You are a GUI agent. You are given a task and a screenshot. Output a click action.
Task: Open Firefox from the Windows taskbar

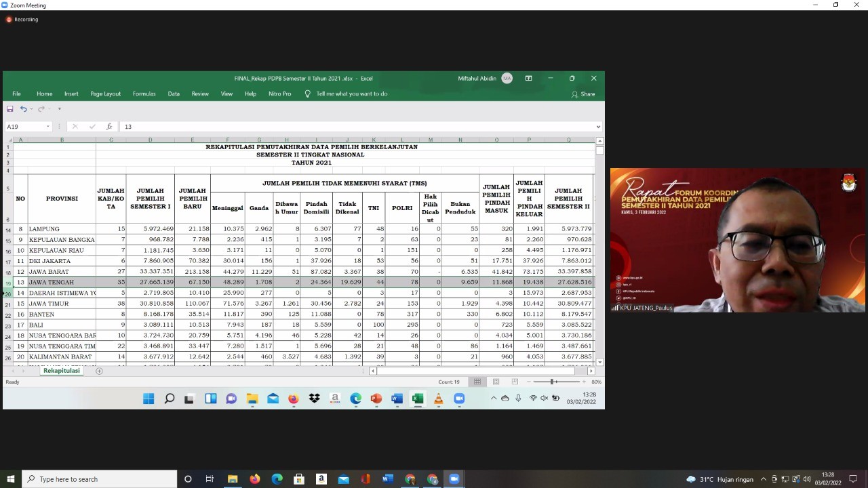(255, 479)
